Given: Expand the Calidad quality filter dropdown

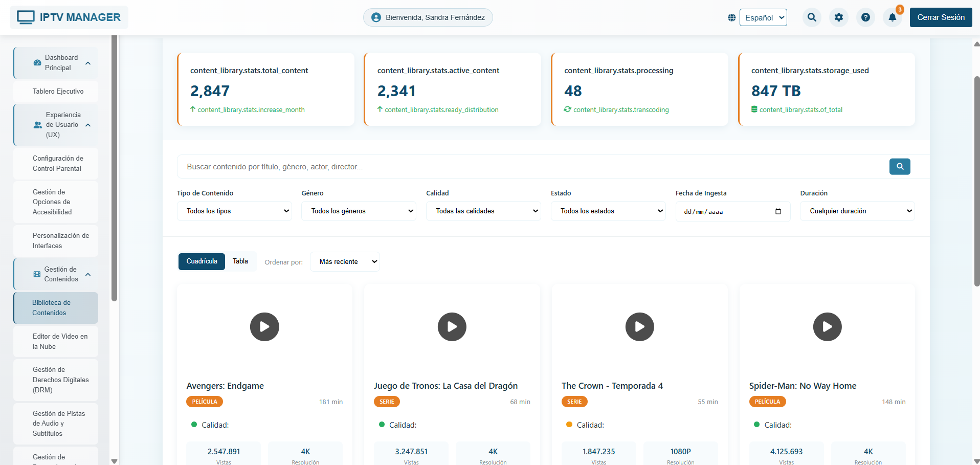Looking at the screenshot, I should click(x=483, y=211).
